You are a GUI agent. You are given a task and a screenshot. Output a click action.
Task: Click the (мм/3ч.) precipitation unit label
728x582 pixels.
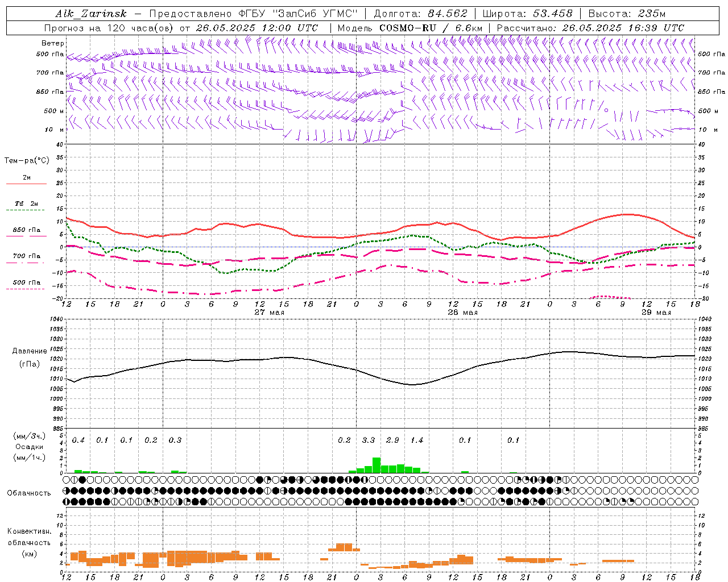(30, 436)
